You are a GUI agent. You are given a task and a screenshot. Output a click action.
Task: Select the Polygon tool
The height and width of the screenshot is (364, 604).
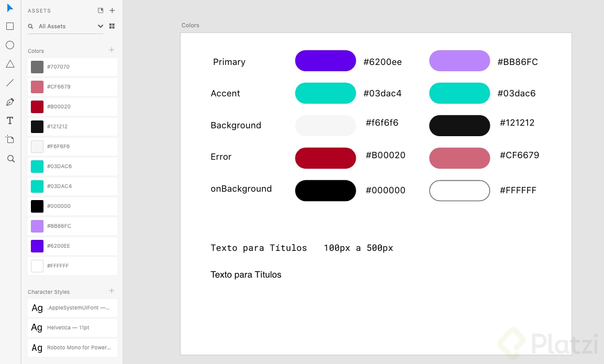[x=9, y=63]
